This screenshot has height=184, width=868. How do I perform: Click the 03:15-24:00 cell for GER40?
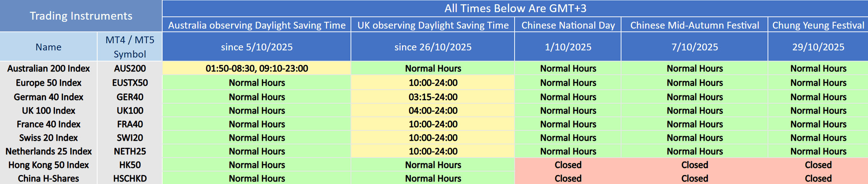[433, 97]
